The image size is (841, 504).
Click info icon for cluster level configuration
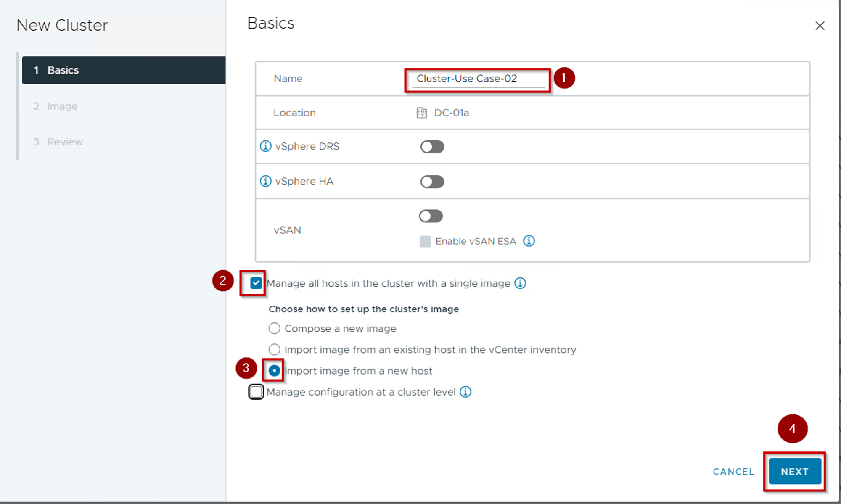coord(465,392)
